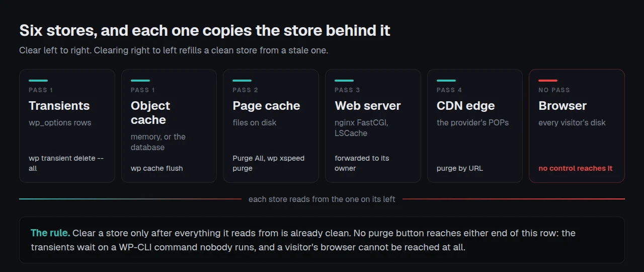Click "forwarded to its owner" text

point(362,163)
